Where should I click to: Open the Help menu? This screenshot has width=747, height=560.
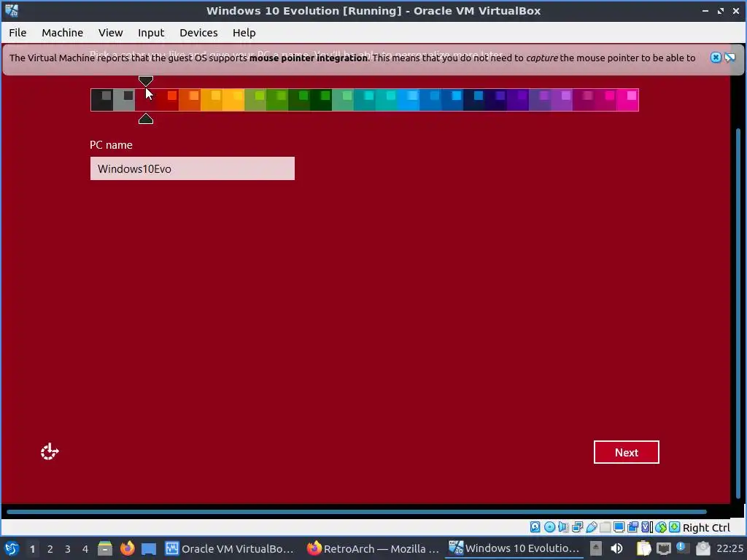pyautogui.click(x=244, y=32)
